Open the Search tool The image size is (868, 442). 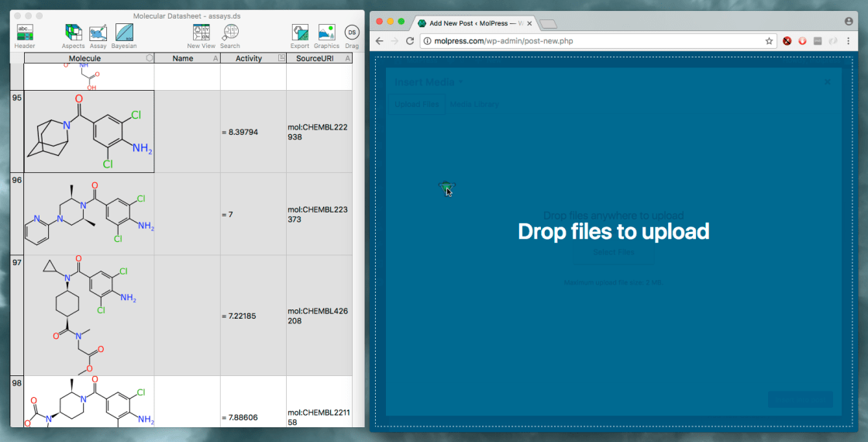click(x=230, y=33)
